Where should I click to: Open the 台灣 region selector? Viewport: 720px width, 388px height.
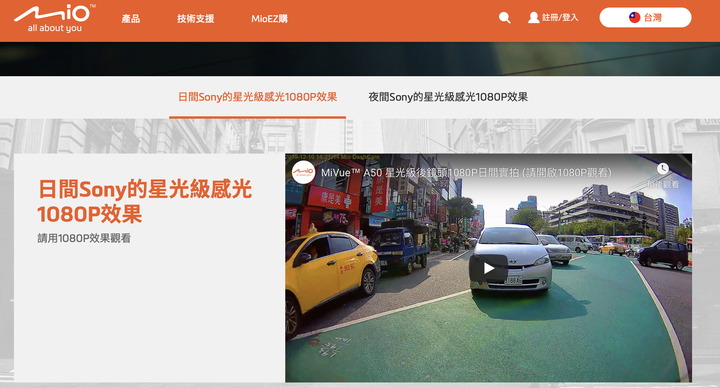[x=645, y=17]
